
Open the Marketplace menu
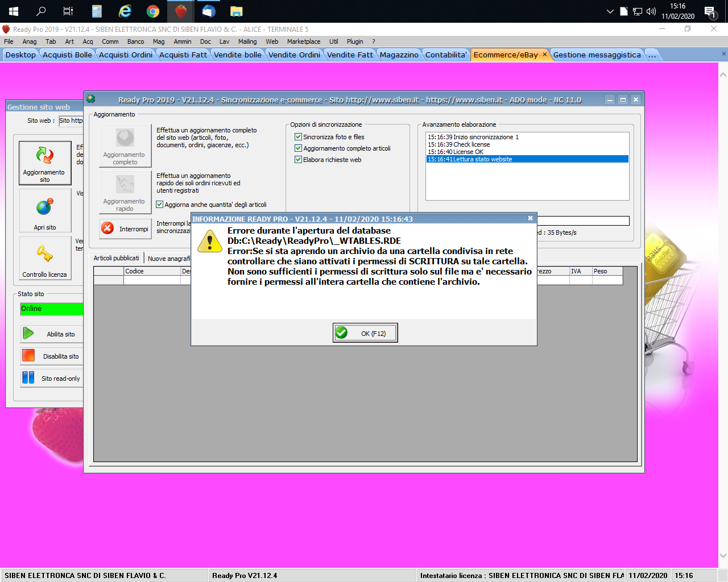pyautogui.click(x=304, y=41)
